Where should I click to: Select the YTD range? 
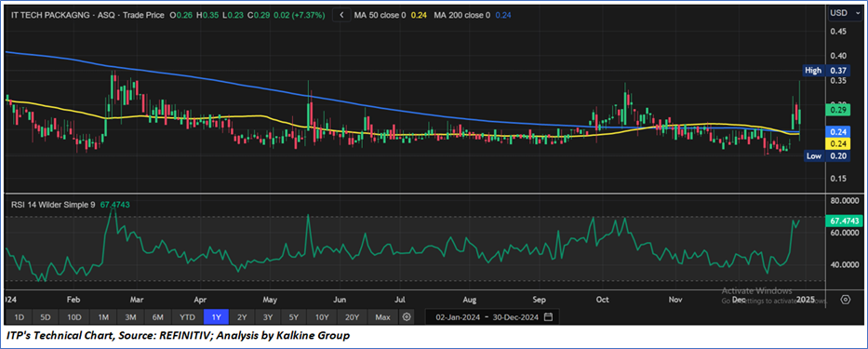point(188,316)
